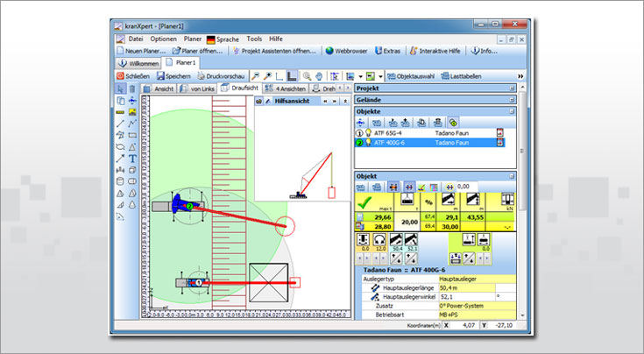This screenshot has height=354, width=644.
Task: Click the Schließen toolbar button
Action: tap(133, 76)
